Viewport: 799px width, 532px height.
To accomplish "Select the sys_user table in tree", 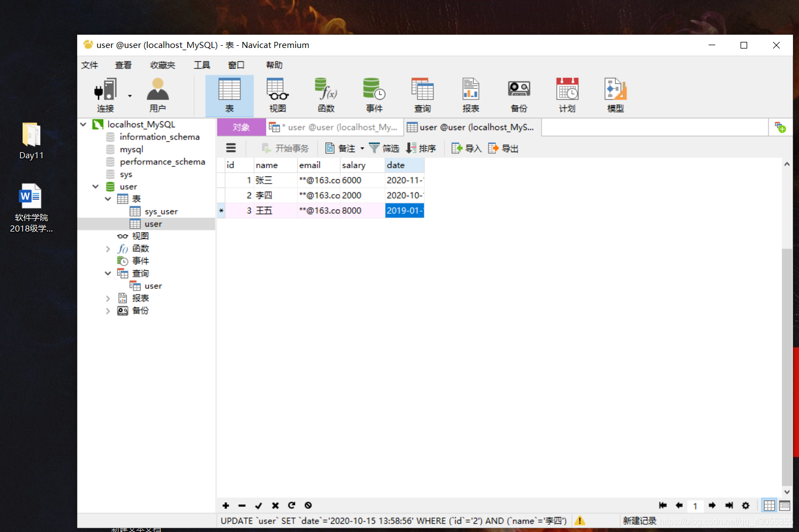I will point(161,211).
